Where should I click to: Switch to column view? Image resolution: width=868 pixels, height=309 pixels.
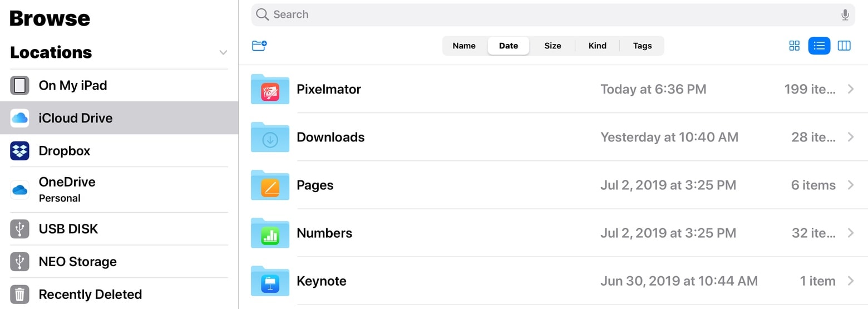tap(844, 46)
